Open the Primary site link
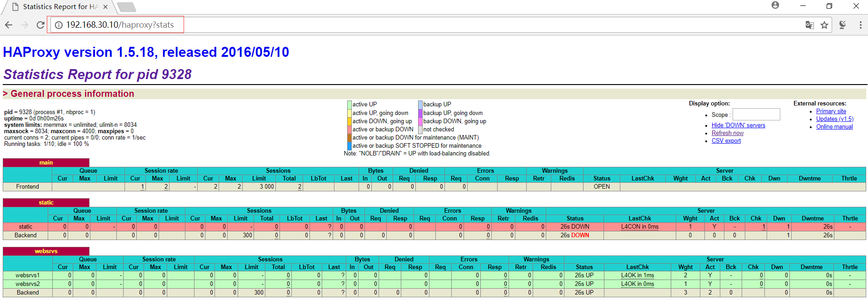Image resolution: width=868 pixels, height=300 pixels. click(831, 111)
